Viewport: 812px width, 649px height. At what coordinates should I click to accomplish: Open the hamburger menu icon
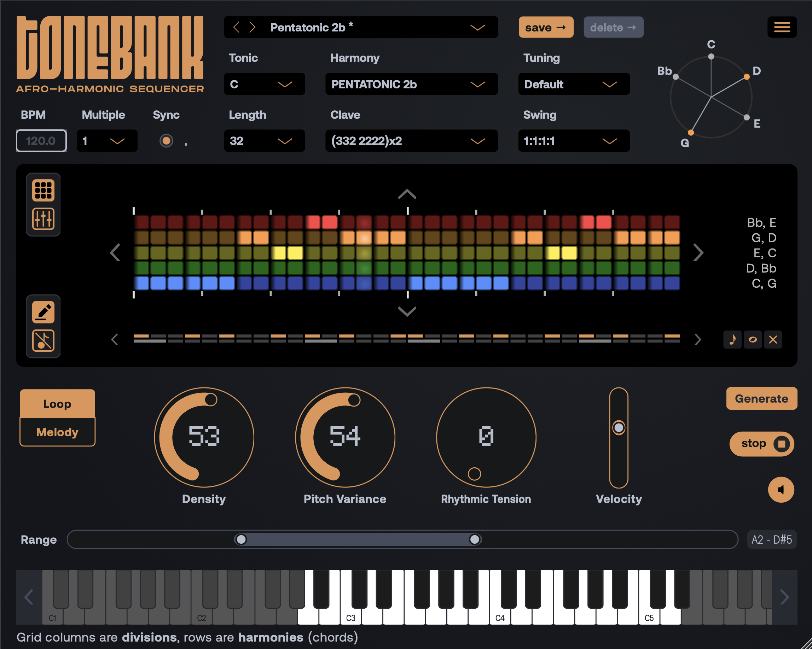pos(782,27)
